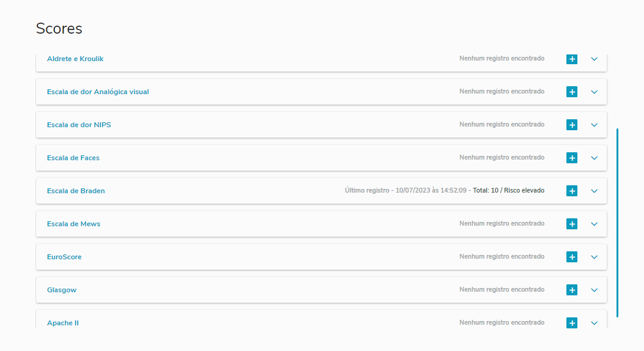Expand the EuroScore section chevron

(x=595, y=257)
